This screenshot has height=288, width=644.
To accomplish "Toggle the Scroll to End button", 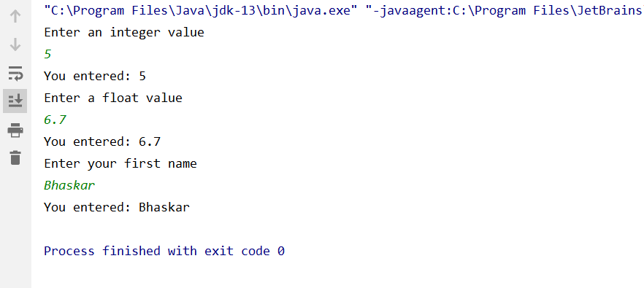I will 15,101.
